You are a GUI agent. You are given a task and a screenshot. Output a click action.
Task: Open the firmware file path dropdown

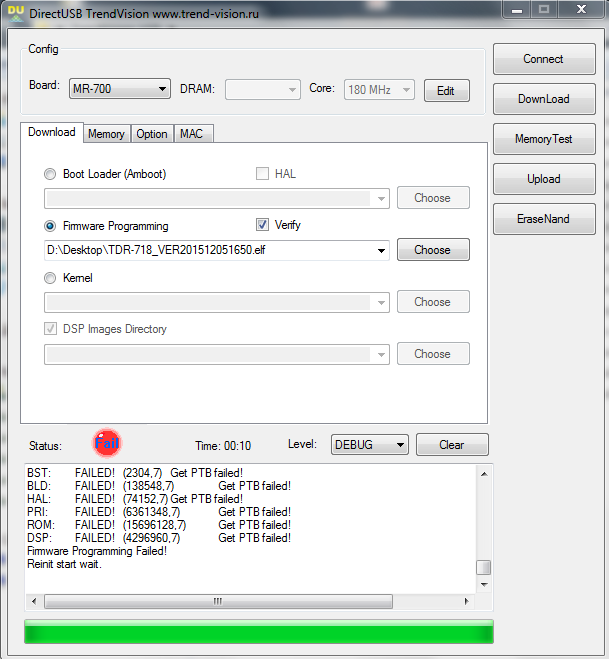coord(381,250)
